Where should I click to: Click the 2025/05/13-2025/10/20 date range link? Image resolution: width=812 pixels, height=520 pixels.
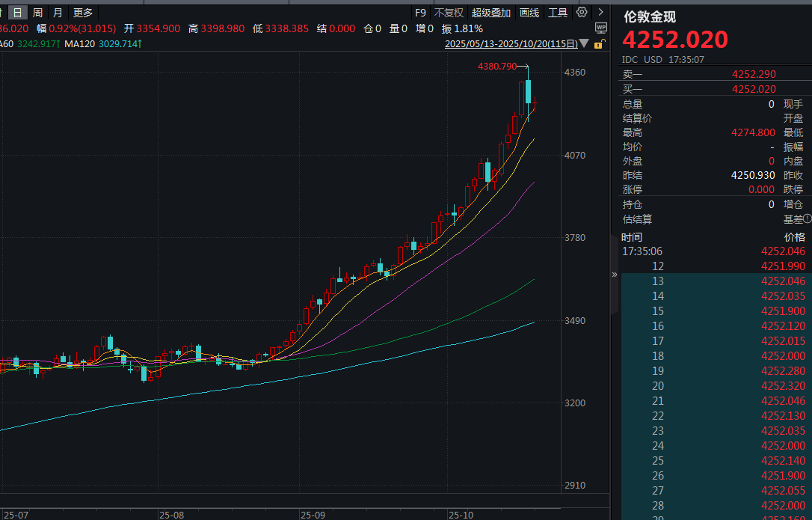tap(511, 44)
